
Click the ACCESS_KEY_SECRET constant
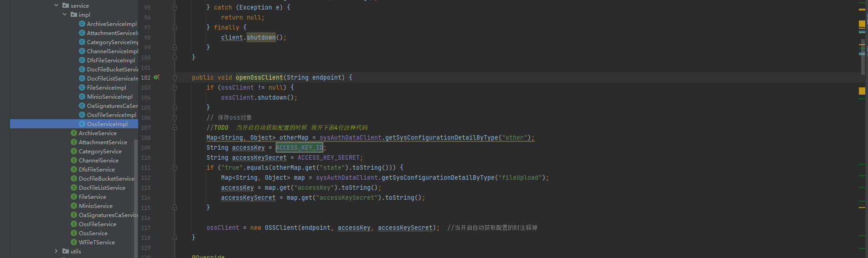click(328, 157)
